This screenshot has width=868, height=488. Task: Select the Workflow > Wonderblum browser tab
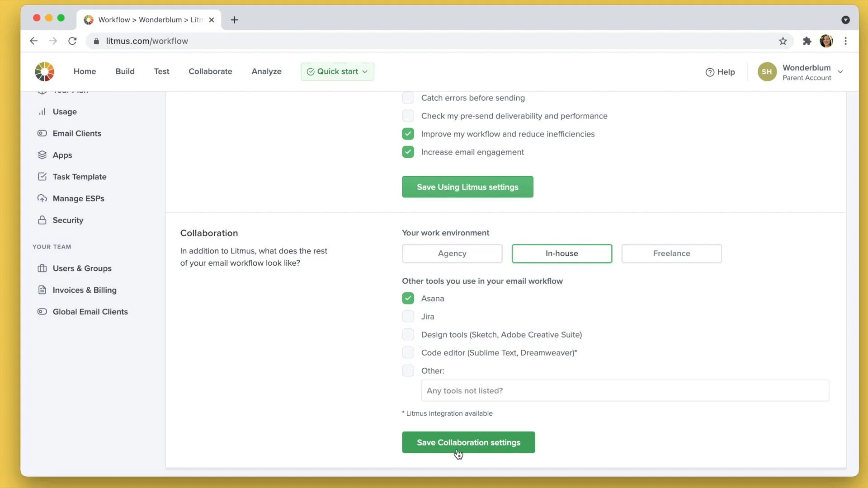point(149,20)
